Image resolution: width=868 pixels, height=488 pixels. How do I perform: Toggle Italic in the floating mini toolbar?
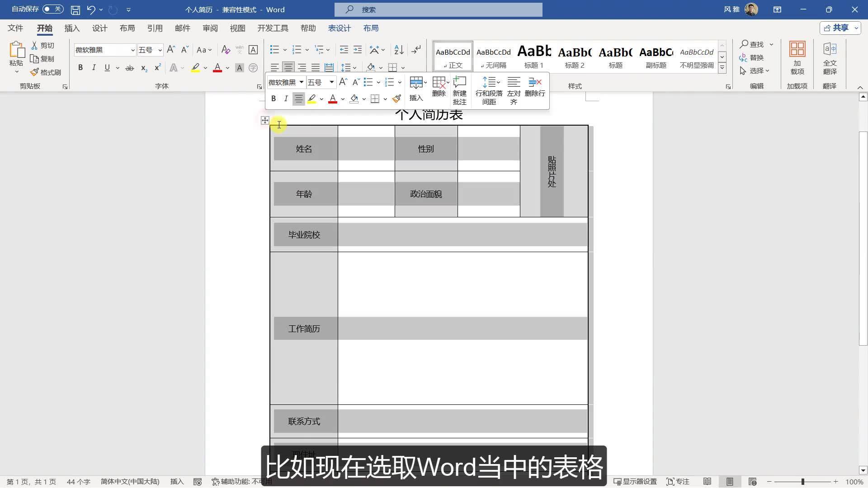coord(286,99)
